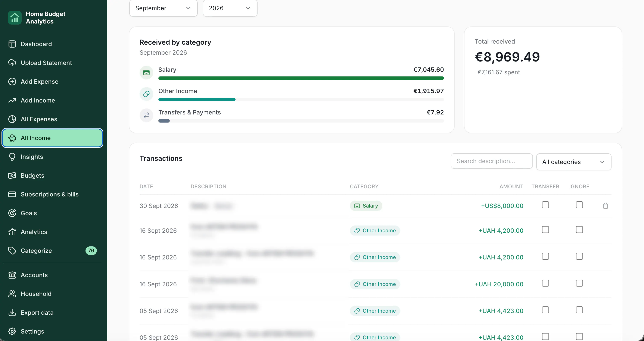Click the Salary category tag on 30 Sept row

[x=366, y=206]
